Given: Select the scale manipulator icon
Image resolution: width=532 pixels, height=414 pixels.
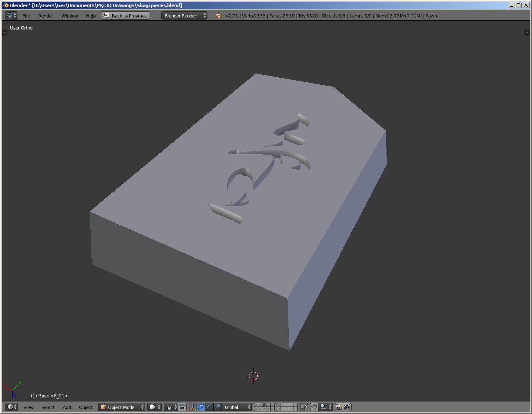Looking at the screenshot, I should (217, 407).
